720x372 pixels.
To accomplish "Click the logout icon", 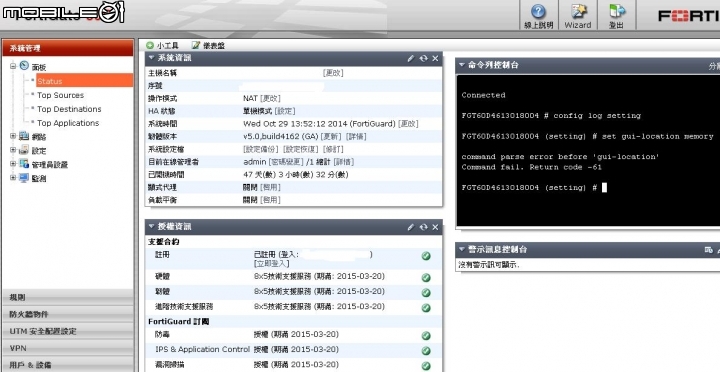I will point(617,11).
